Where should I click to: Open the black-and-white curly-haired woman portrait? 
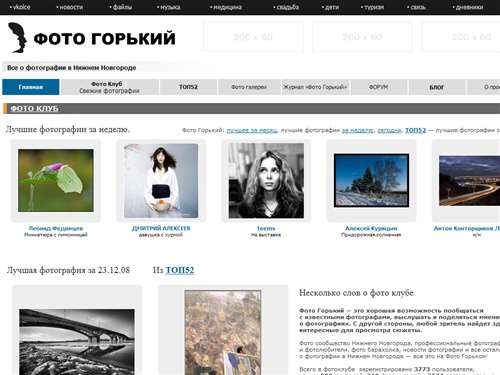pyautogui.click(x=266, y=181)
